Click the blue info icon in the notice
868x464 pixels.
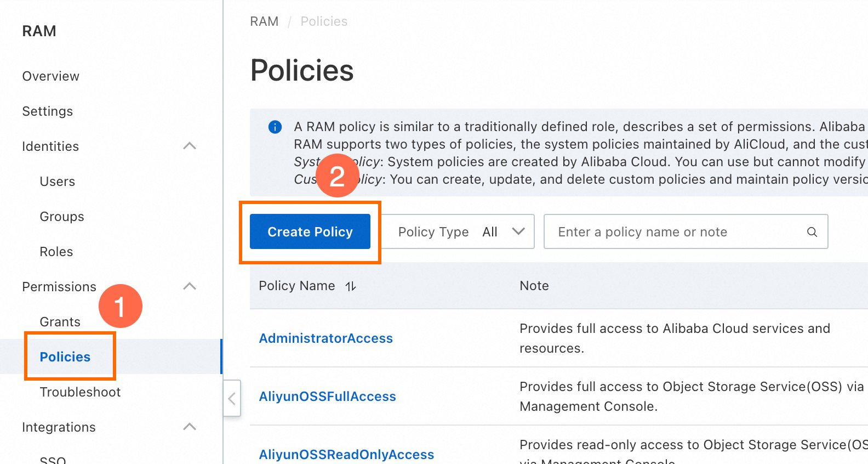pyautogui.click(x=275, y=127)
